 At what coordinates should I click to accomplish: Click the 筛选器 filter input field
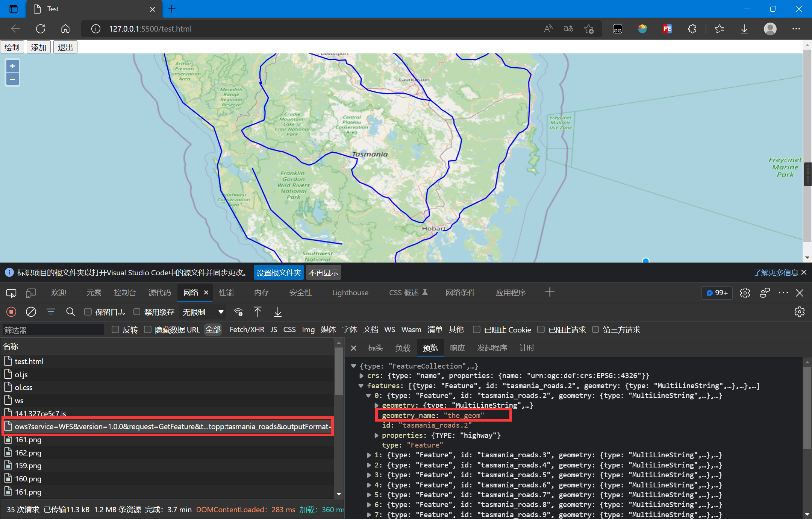point(53,330)
